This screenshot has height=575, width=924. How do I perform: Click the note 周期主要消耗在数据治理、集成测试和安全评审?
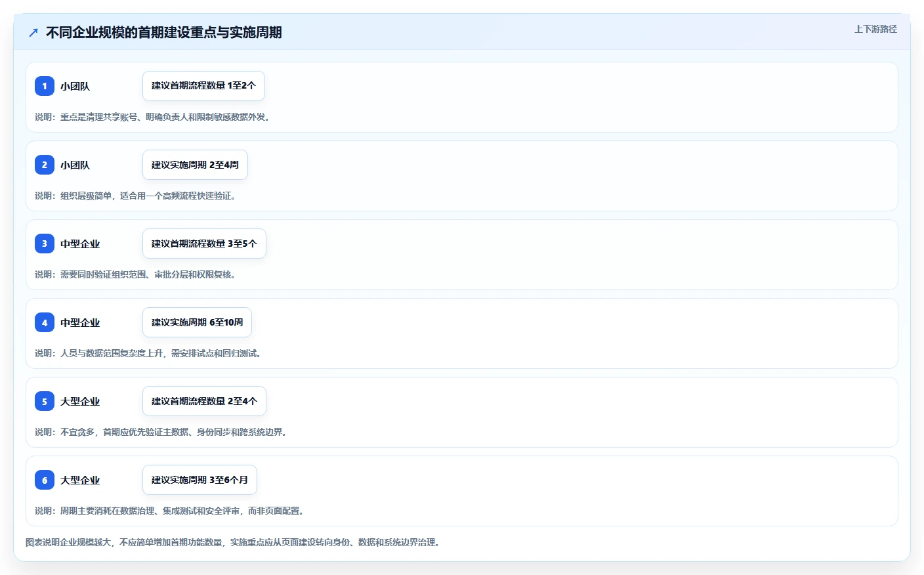(169, 511)
